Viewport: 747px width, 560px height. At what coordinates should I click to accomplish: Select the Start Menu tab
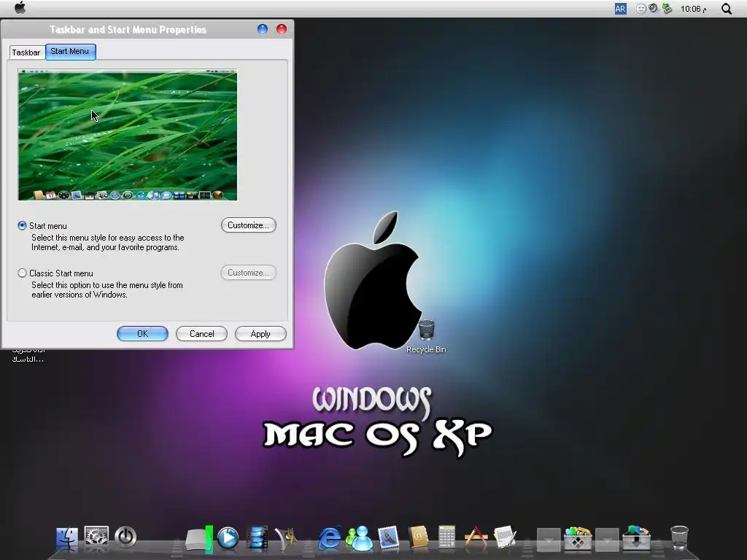pyautogui.click(x=70, y=52)
